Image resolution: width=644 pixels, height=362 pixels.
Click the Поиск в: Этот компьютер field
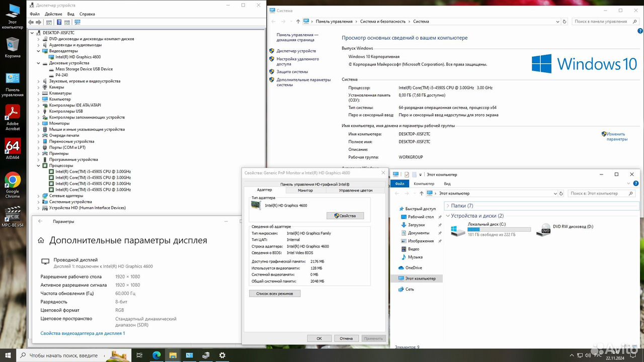602,193
